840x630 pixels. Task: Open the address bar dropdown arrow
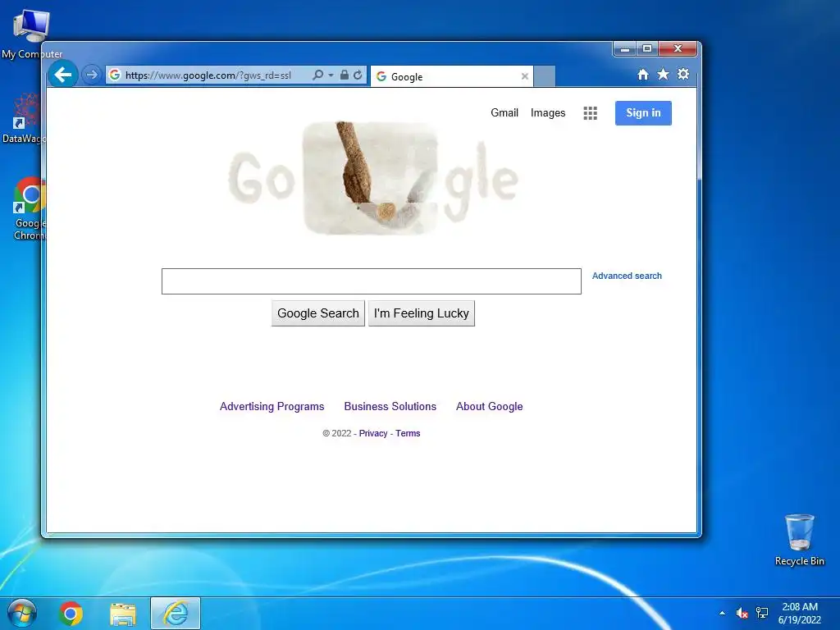tap(331, 75)
